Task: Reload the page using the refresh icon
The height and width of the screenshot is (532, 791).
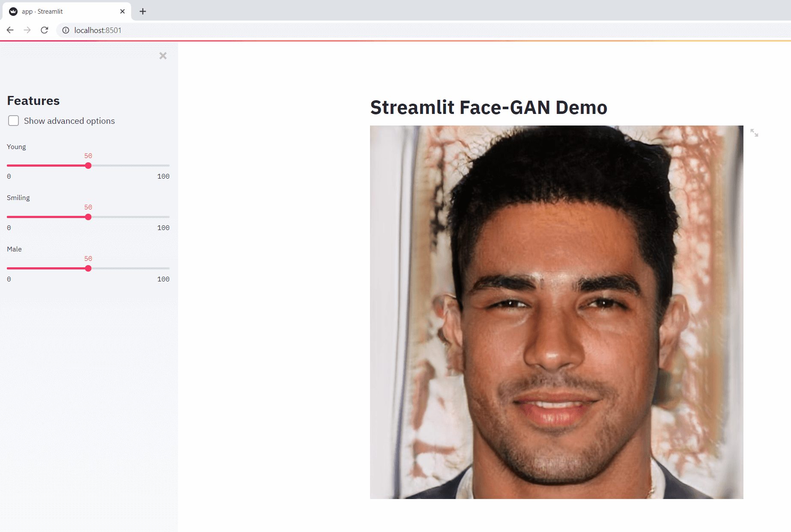Action: 45,30
